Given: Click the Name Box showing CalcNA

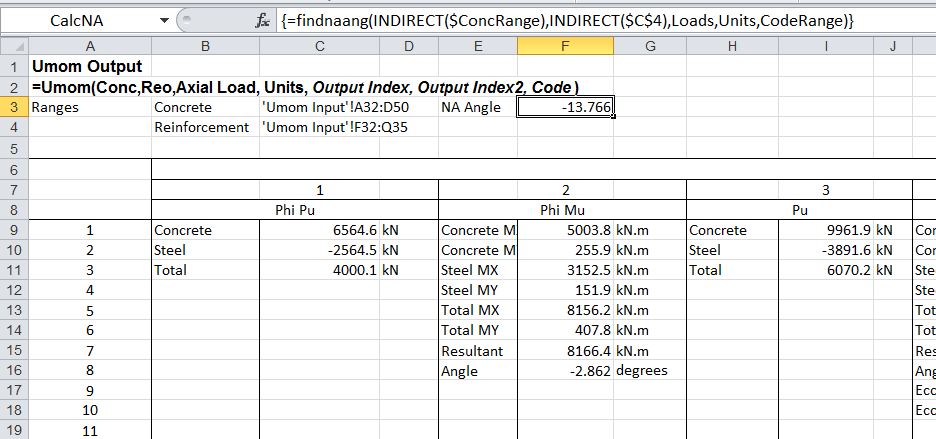Looking at the screenshot, I should pos(80,21).
